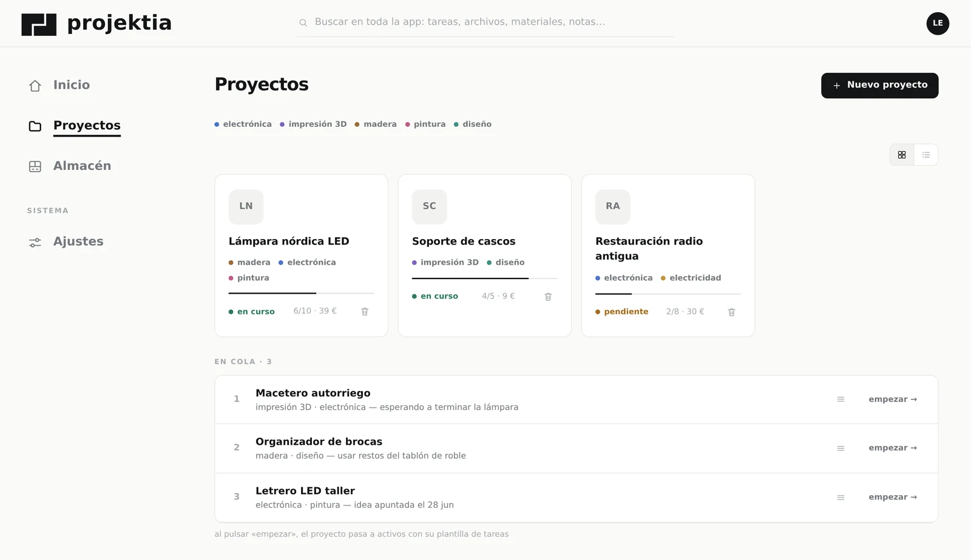Viewport: 971px width, 560px height.
Task: Click the Lámpara nórdica LED progress bar
Action: [x=301, y=293]
